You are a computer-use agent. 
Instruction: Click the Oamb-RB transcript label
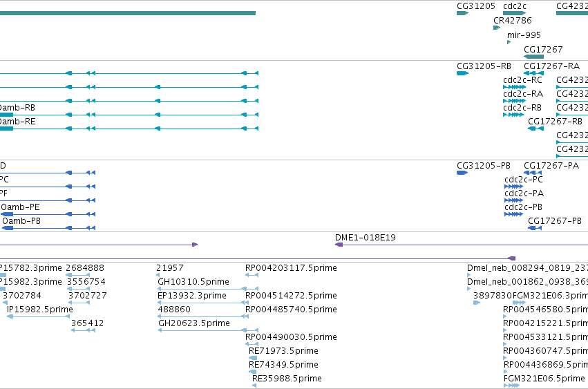[17, 108]
